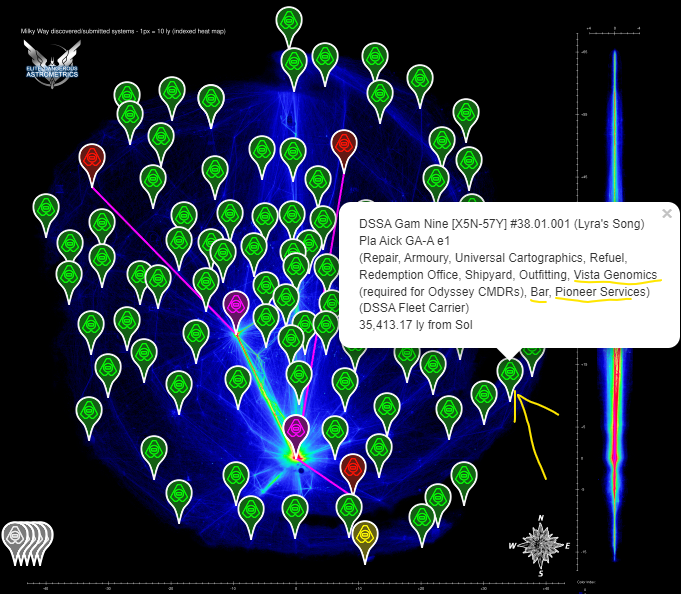The width and height of the screenshot is (681, 594).
Task: Click 'Redemption Office' in the services list
Action: [408, 275]
